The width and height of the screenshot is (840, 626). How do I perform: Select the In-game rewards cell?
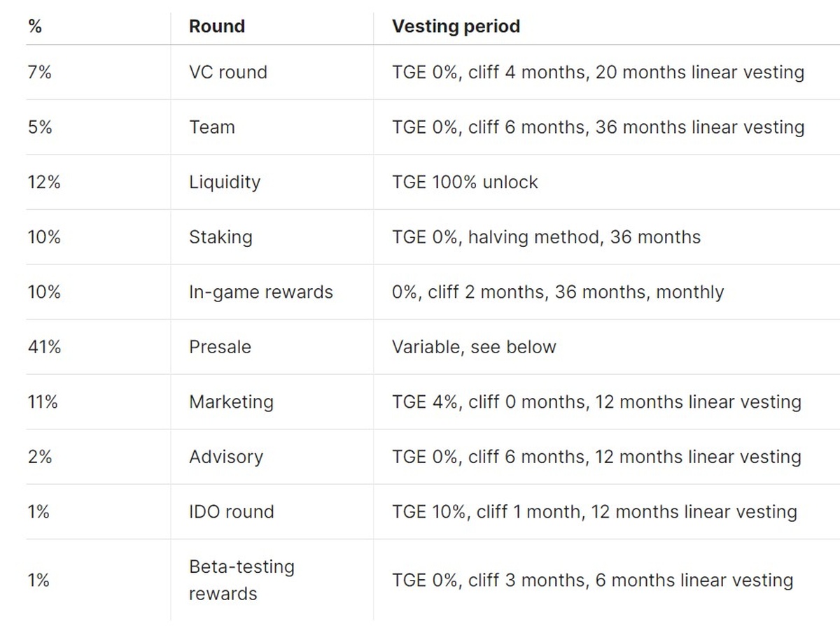[261, 292]
